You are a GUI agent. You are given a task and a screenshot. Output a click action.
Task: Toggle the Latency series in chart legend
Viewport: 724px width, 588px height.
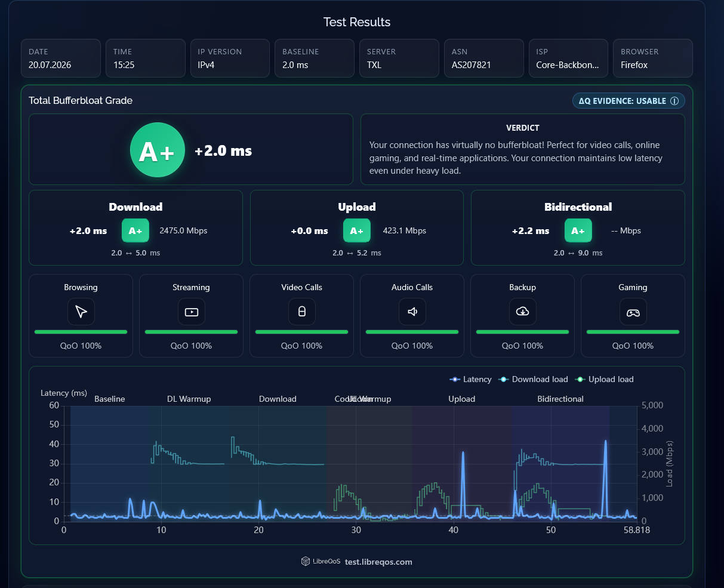(x=470, y=379)
